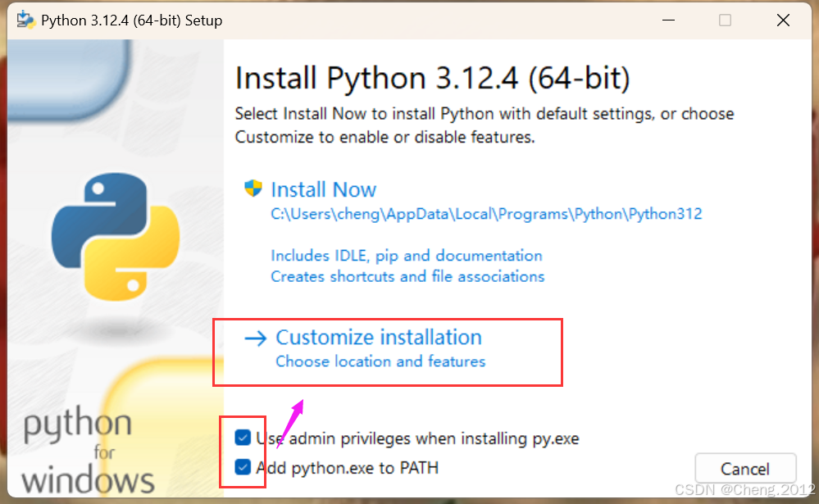Open Customize installation
This screenshot has height=504, width=819.
379,337
